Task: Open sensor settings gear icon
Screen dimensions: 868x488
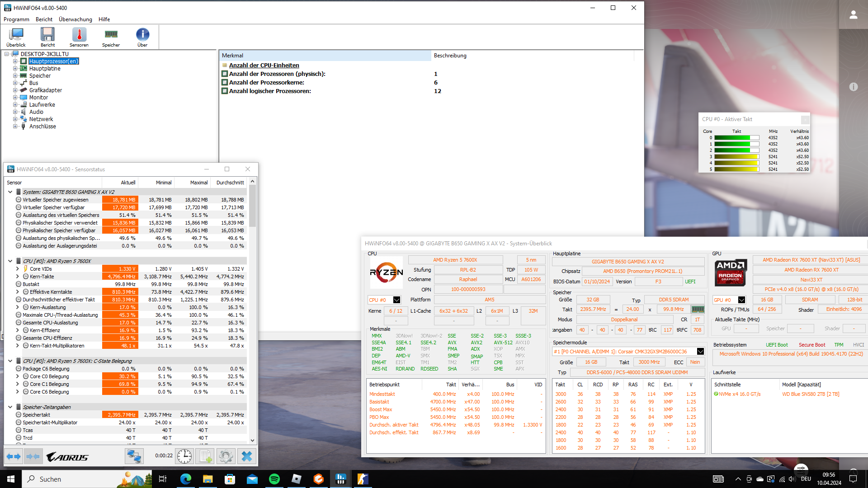Action: [x=226, y=456]
